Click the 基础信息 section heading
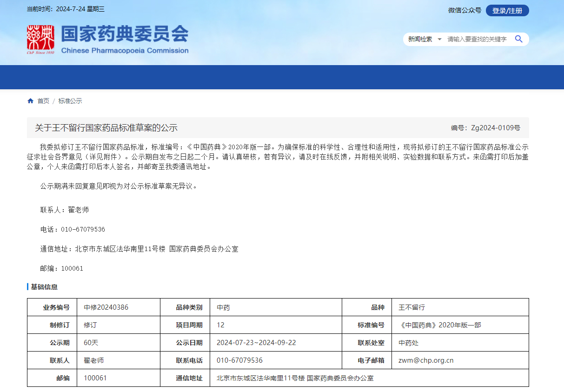The height and width of the screenshot is (392, 564). coord(44,287)
